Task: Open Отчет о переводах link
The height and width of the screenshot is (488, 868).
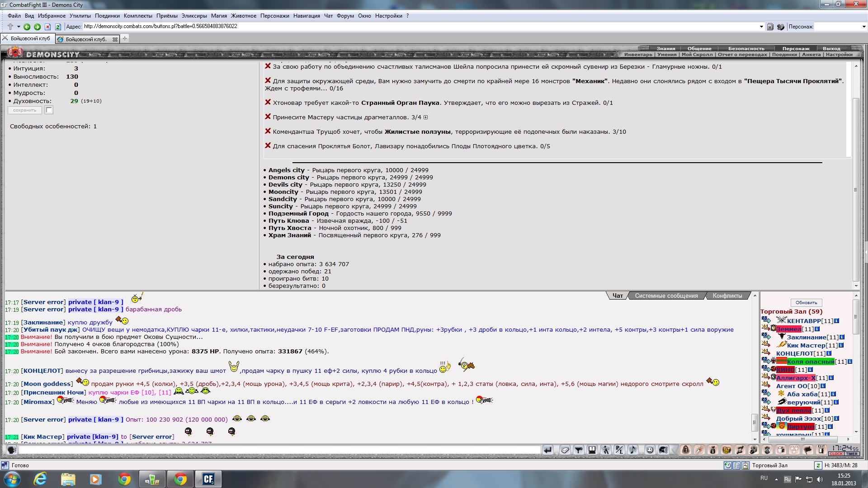Action: (742, 55)
